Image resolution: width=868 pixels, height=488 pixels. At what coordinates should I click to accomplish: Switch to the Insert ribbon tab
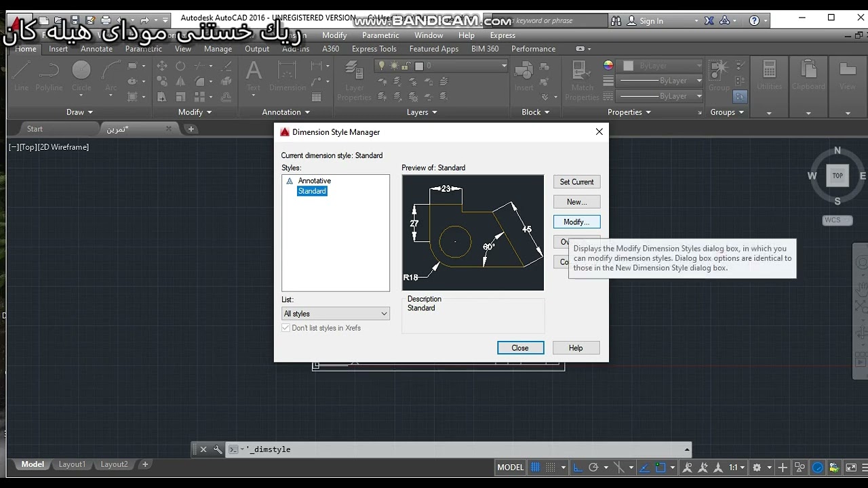click(x=58, y=49)
